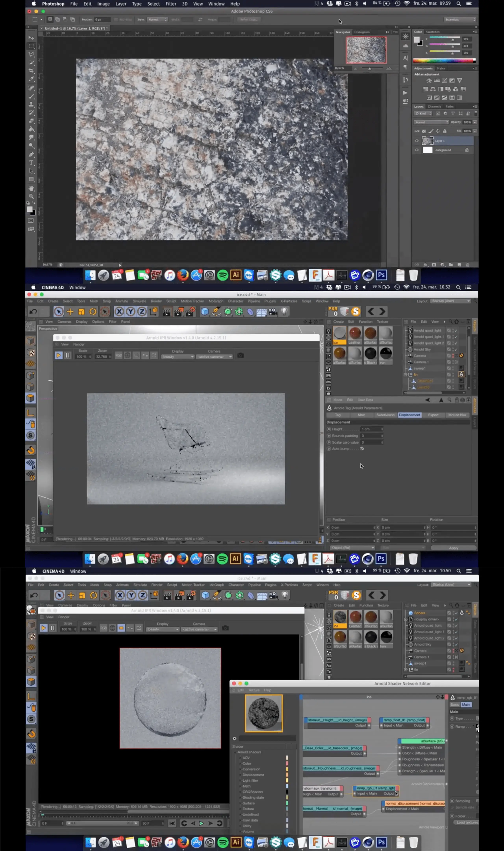Open the layer blend mode dropdown
504x851 pixels.
click(x=431, y=122)
